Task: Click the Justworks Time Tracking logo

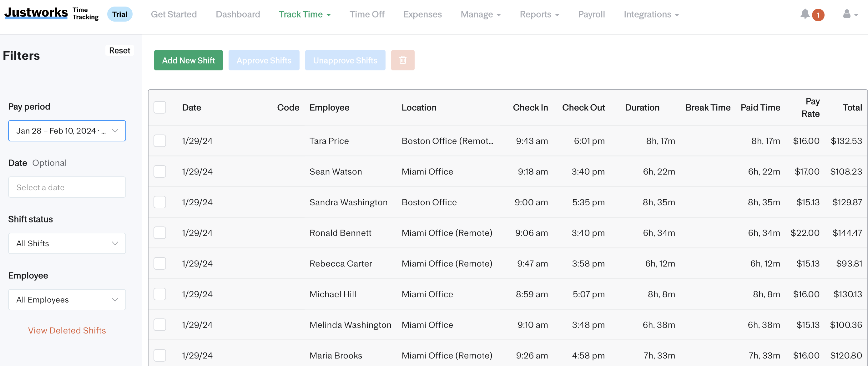Action: (51, 13)
